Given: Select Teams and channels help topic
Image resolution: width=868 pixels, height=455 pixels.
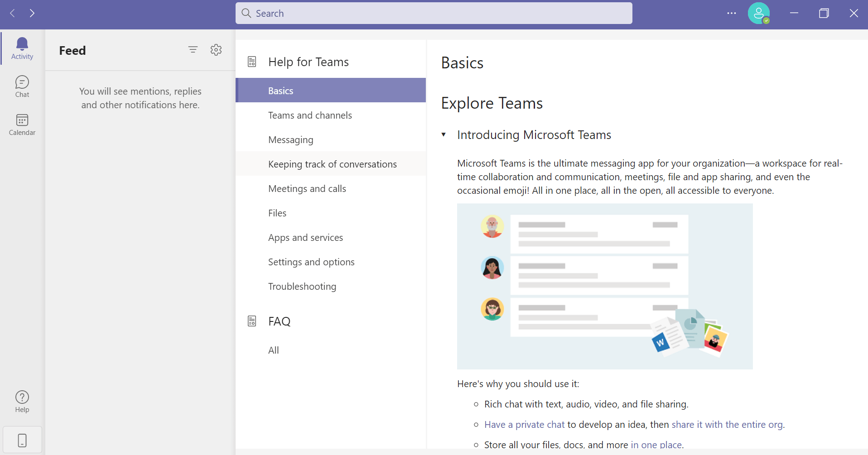Looking at the screenshot, I should pos(331,115).
